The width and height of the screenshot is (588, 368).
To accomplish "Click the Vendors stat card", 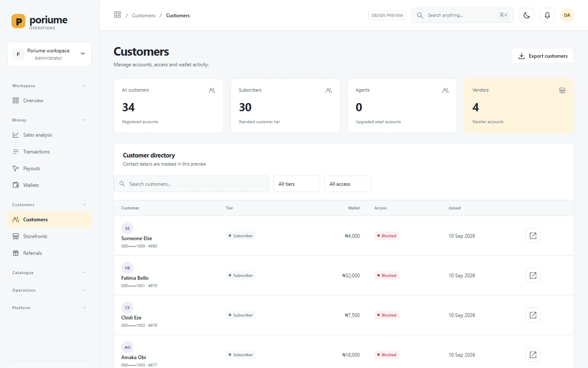I will click(519, 106).
